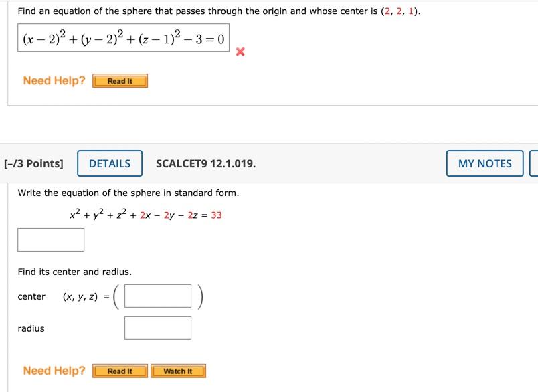Click the red incorrect answer mark
This screenshot has width=538, height=392.
[x=239, y=51]
